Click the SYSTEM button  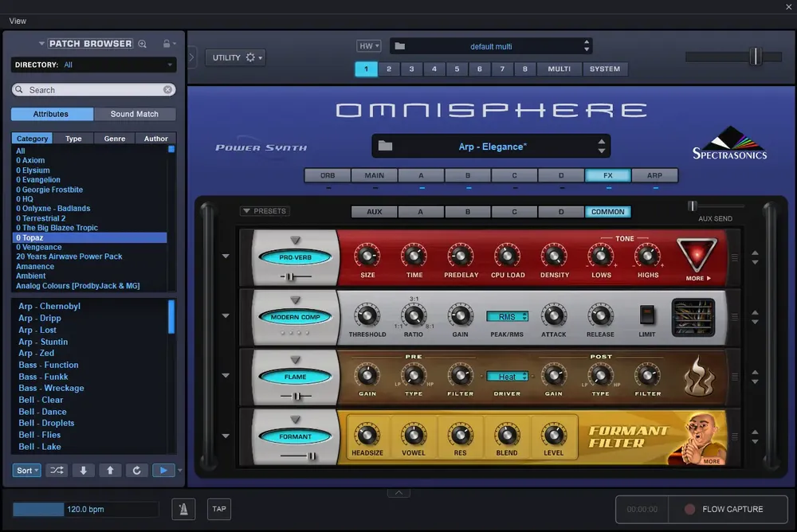tap(605, 68)
